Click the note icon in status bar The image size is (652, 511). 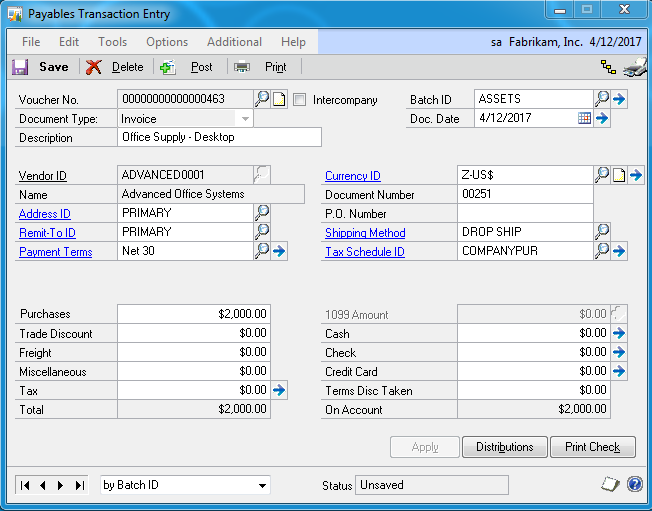click(610, 485)
